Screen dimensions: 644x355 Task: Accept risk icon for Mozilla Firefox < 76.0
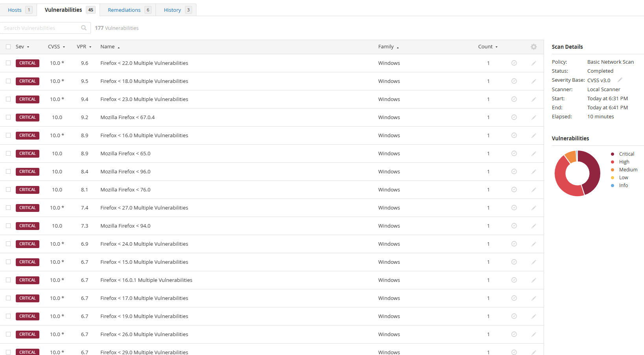click(x=514, y=189)
